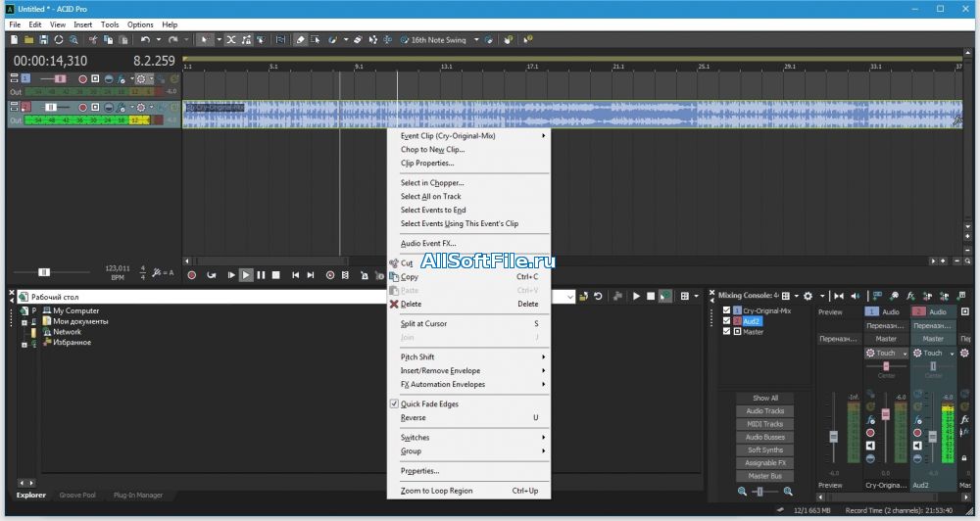Click Show All button in Mixing Console
This screenshot has width=980, height=521.
[765, 398]
